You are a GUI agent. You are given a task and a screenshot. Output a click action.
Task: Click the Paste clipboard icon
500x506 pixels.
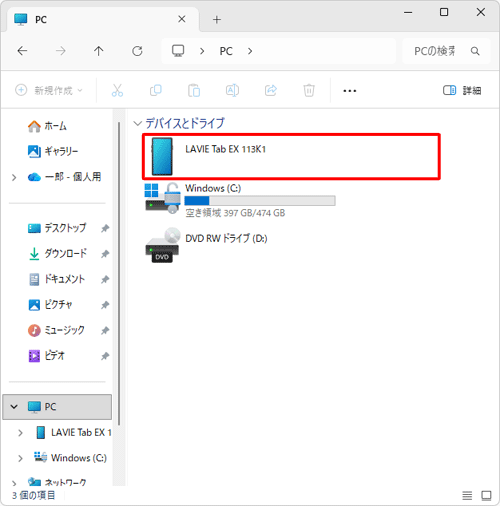tap(194, 90)
